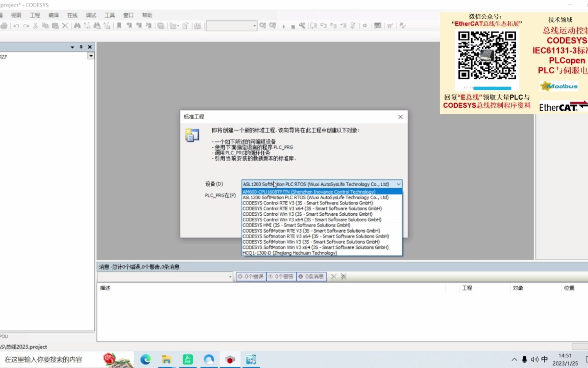
Task: Click the wrench tools toolbar icon
Action: point(302,26)
